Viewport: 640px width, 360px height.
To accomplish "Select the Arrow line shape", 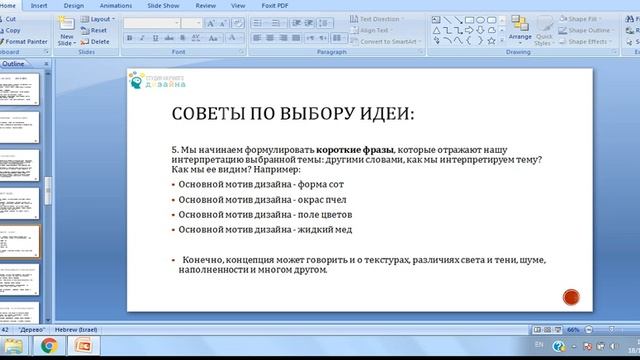I will [458, 20].
